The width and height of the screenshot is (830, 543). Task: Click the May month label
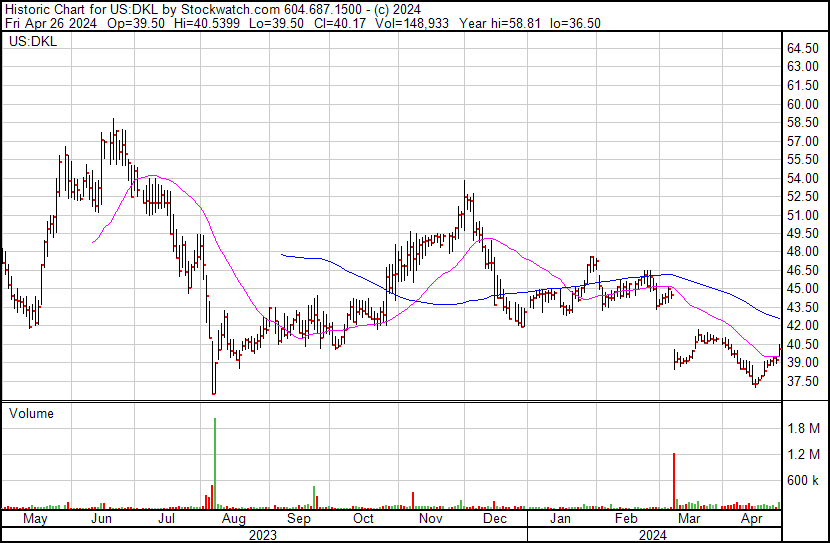(35, 519)
